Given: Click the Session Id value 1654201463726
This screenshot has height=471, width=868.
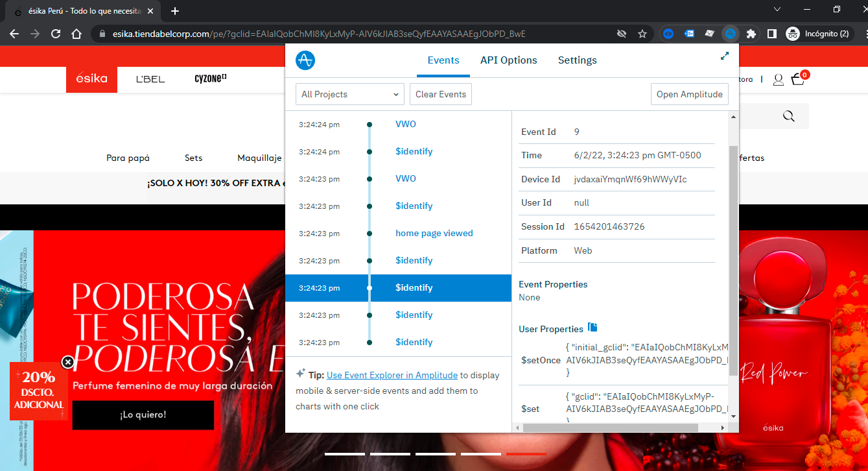Looking at the screenshot, I should pyautogui.click(x=609, y=226).
